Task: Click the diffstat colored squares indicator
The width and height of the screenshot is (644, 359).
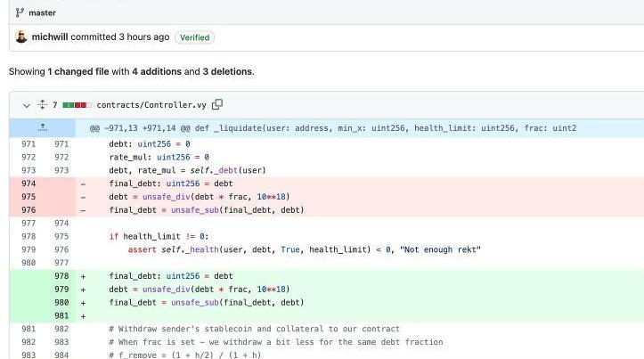Action: click(x=76, y=105)
